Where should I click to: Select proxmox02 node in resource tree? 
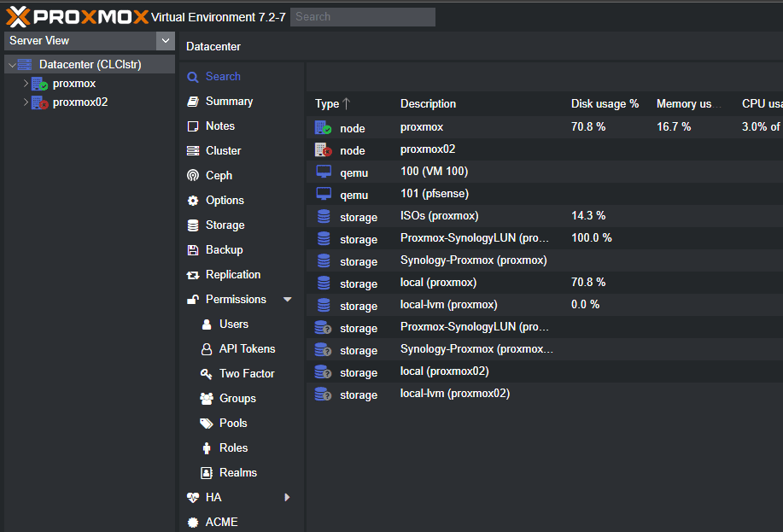[80, 102]
